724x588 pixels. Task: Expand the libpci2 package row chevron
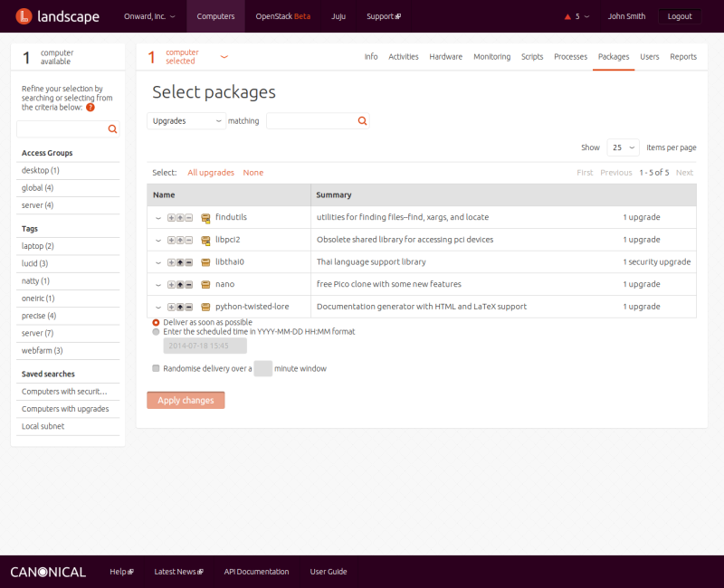coord(158,241)
